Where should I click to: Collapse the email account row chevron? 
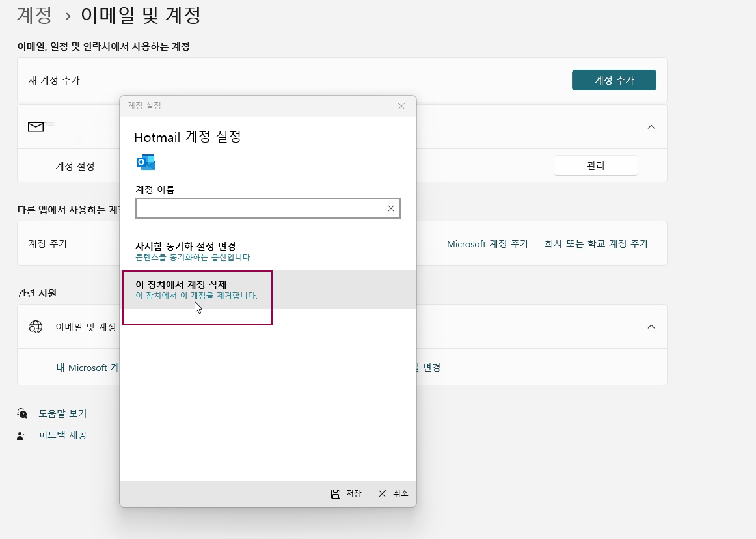coord(651,127)
